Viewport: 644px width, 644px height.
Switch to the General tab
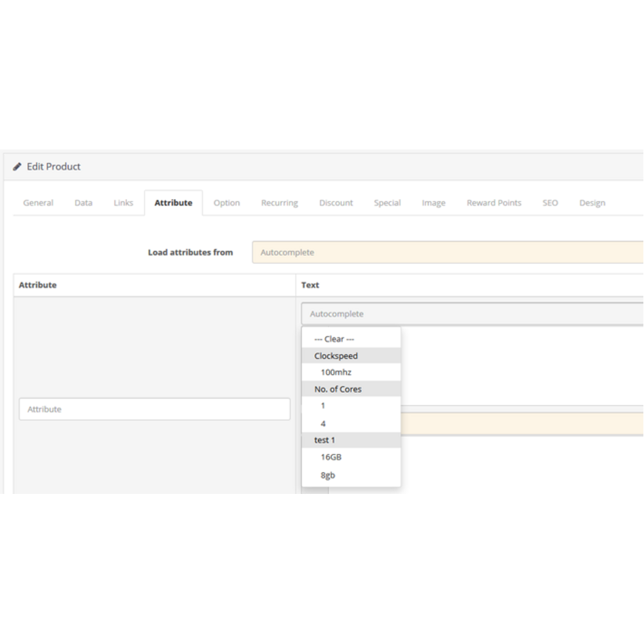pos(38,202)
